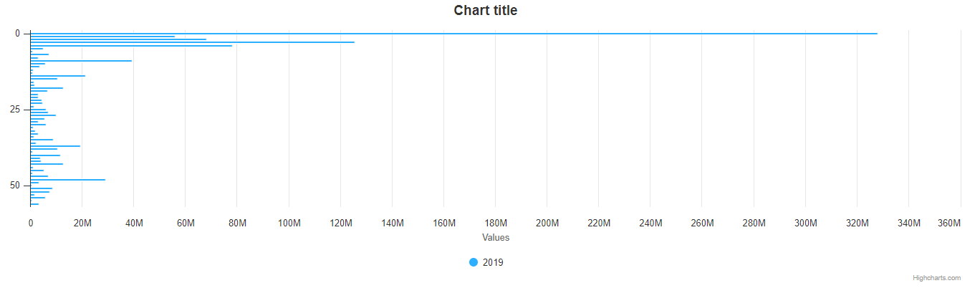The width and height of the screenshot is (980, 288).
Task: Click the 0 y-axis category label
Action: coord(17,34)
